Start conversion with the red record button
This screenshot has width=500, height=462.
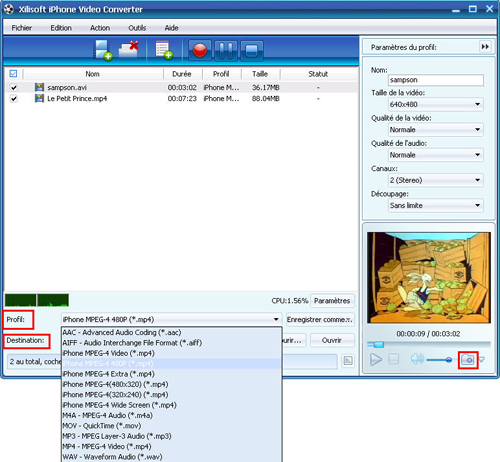pos(200,51)
